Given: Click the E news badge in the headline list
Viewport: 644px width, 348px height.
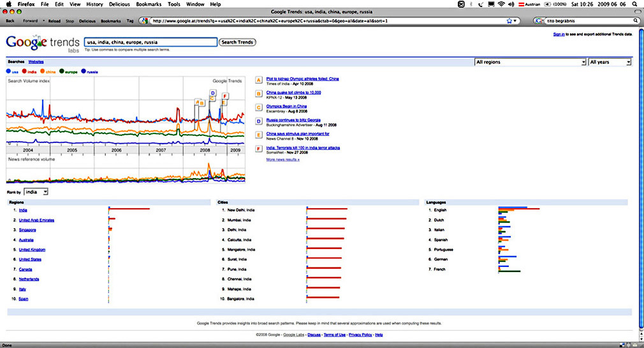Looking at the screenshot, I should tap(259, 135).
